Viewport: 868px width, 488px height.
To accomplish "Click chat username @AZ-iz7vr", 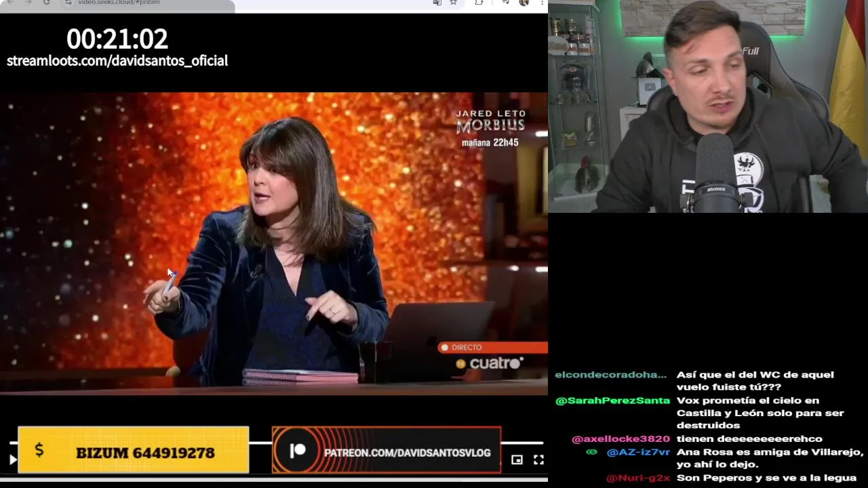I will 638,452.
